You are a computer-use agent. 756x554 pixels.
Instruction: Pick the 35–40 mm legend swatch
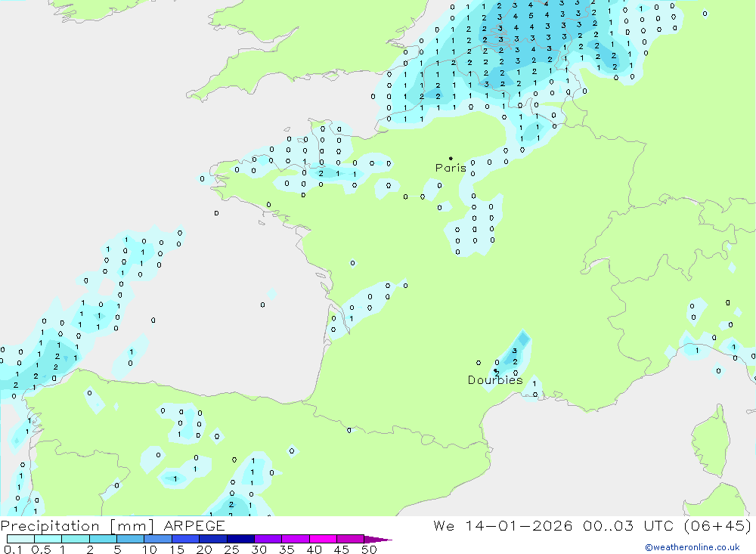pos(296,539)
